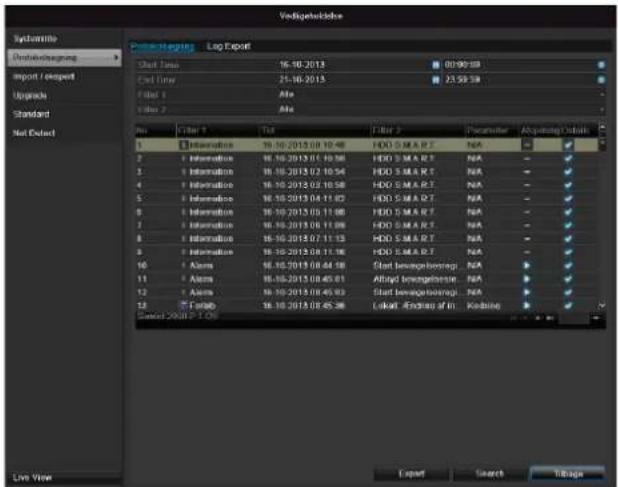Viewport: 618px width, 487px height.
Task: Open details for log entry number 7
Action: tap(568, 225)
